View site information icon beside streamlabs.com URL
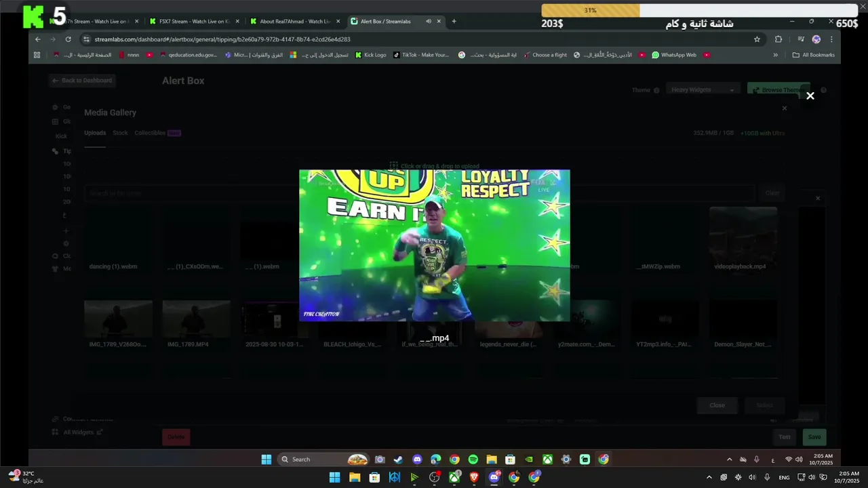Image resolution: width=868 pixels, height=488 pixels. pos(85,39)
